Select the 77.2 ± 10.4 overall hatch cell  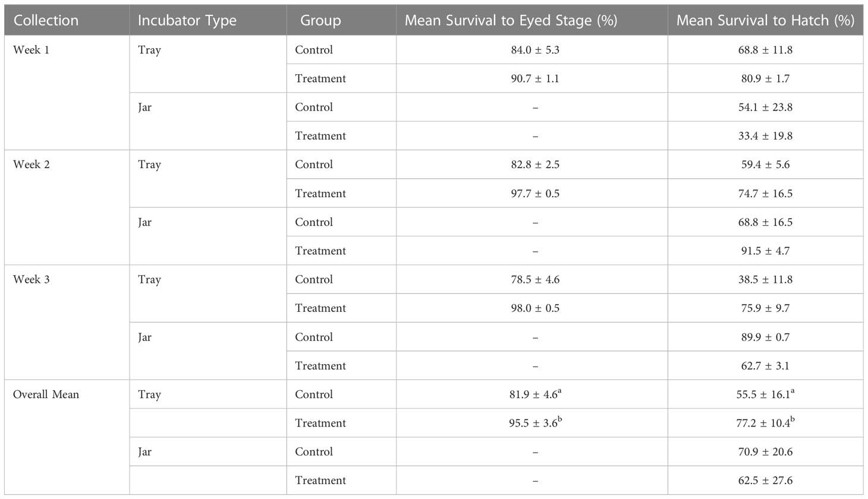766,422
